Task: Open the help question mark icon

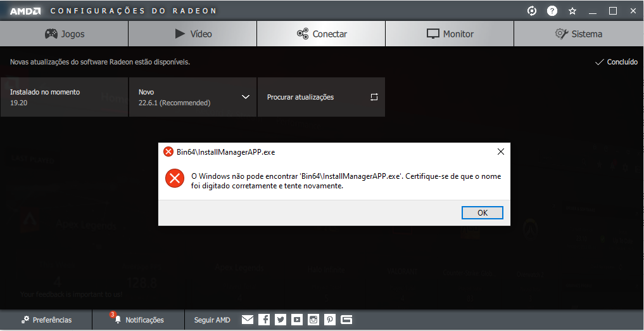Action: (552, 11)
